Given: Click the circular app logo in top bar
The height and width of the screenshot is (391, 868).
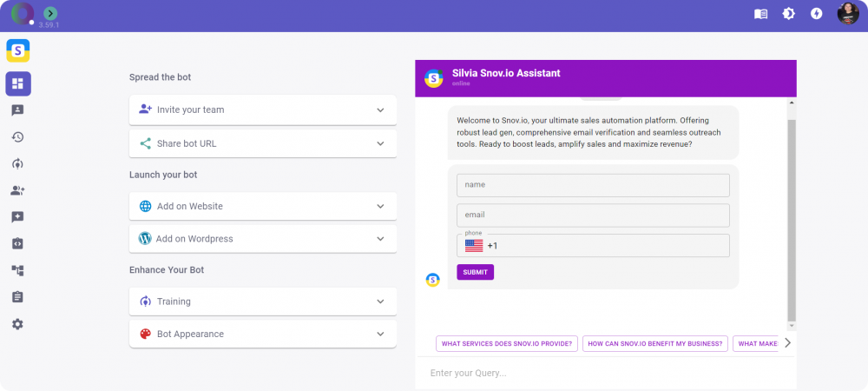Looking at the screenshot, I should pyautogui.click(x=23, y=13).
